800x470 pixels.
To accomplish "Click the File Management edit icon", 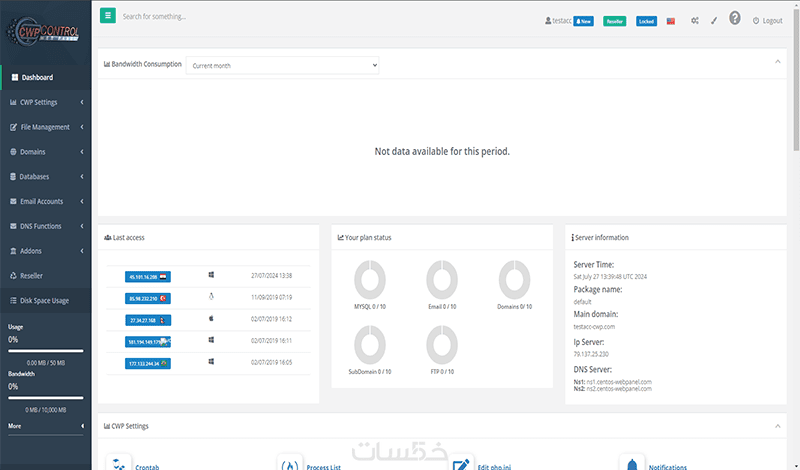I will coord(13,127).
